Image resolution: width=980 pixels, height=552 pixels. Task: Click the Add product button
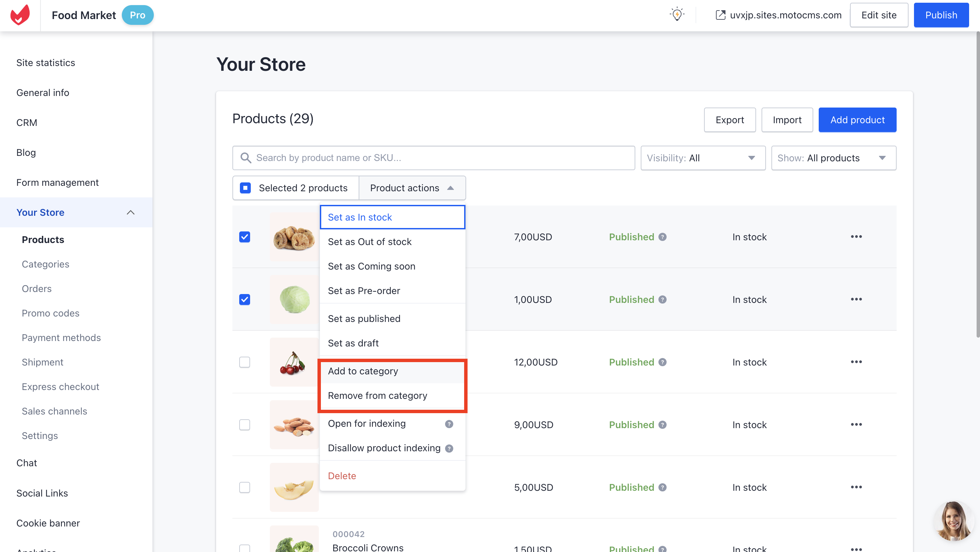[857, 120]
